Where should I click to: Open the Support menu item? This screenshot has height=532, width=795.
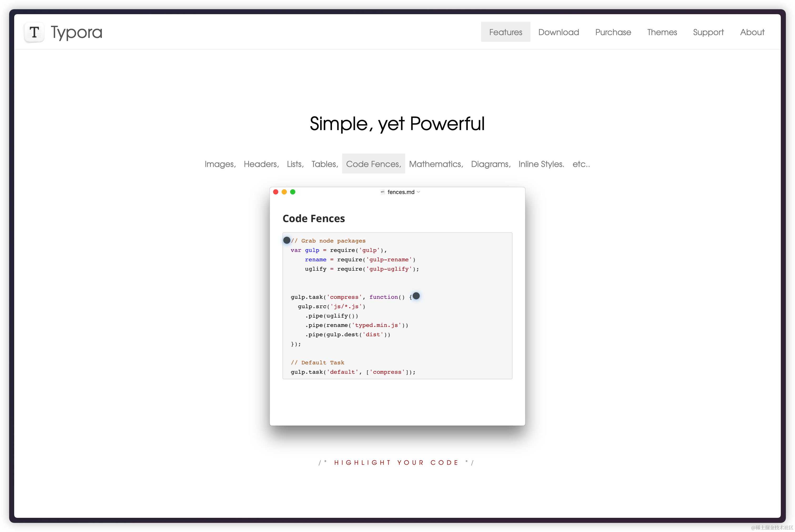pos(708,32)
